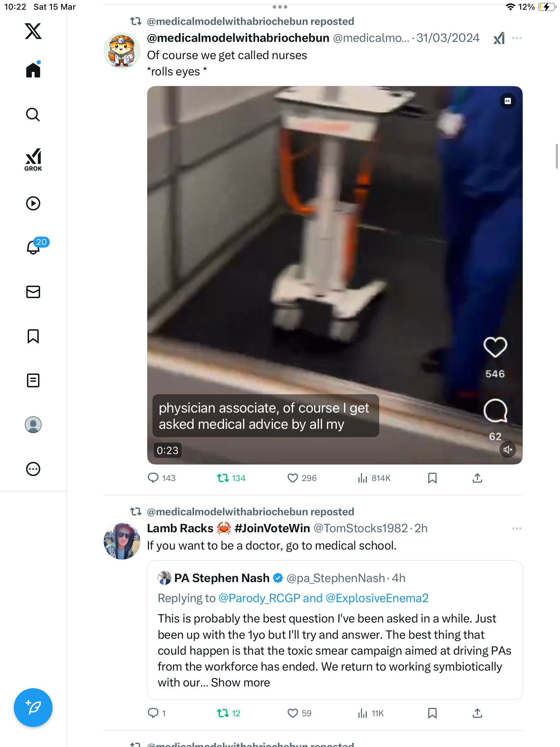Open the Lists icon in sidebar
Screen dimensions: 560x747
pos(33,380)
